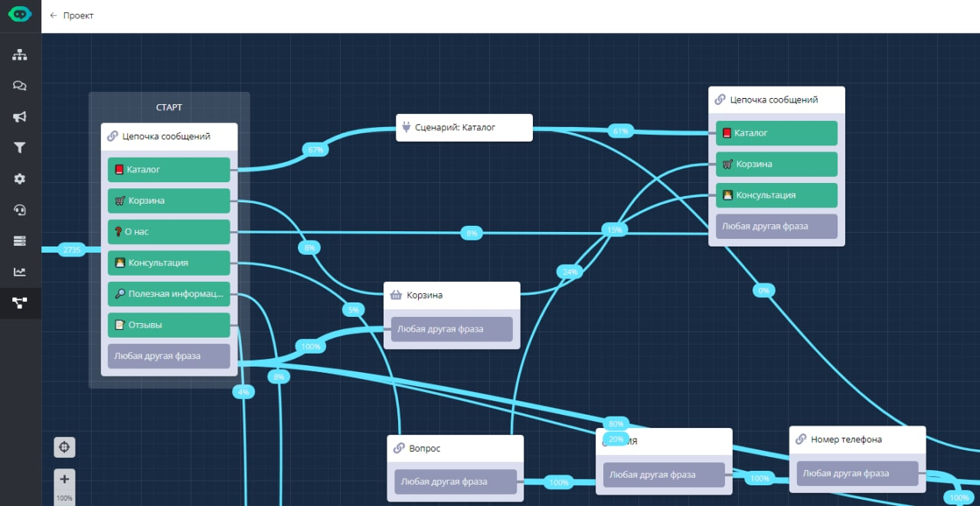Click the funnel filter icon in sidebar
This screenshot has height=506, width=980.
click(x=20, y=148)
